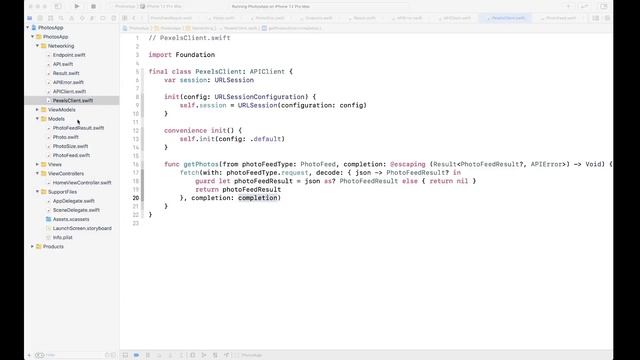Add a new editor pane
The width and height of the screenshot is (640, 360).
(x=607, y=18)
